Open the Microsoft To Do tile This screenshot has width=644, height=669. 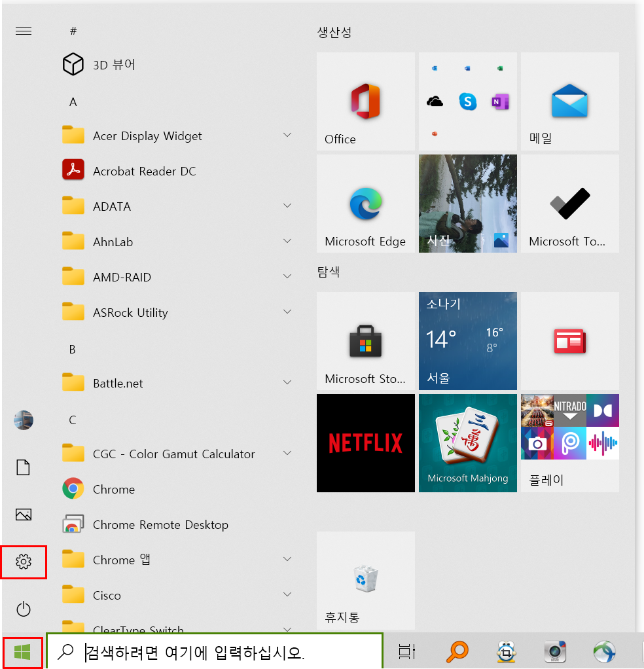click(570, 204)
